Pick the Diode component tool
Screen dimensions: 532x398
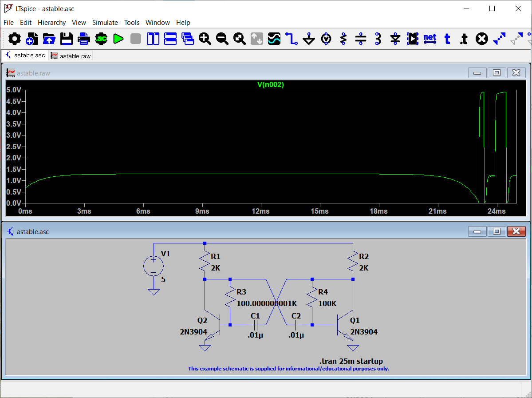coord(395,39)
